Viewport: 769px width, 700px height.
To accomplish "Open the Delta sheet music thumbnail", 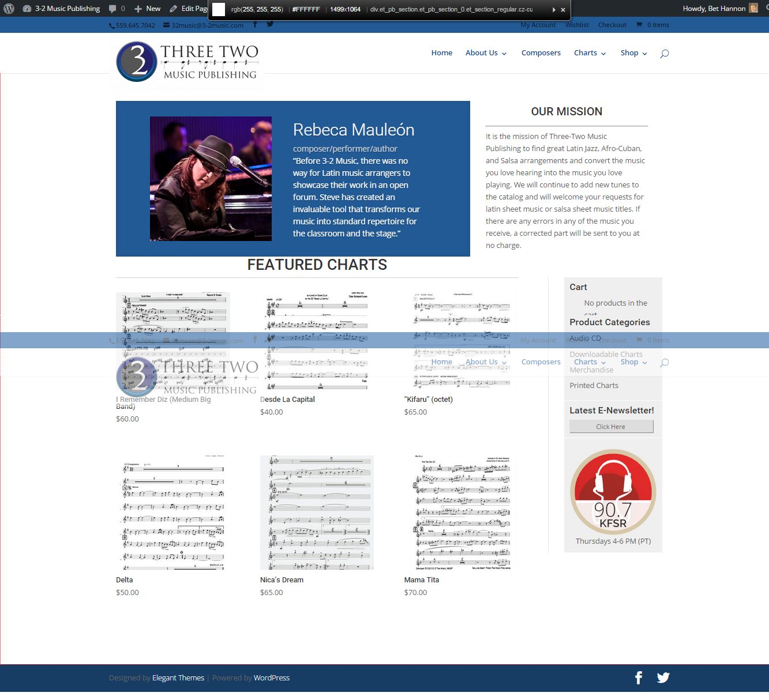I will (x=173, y=513).
